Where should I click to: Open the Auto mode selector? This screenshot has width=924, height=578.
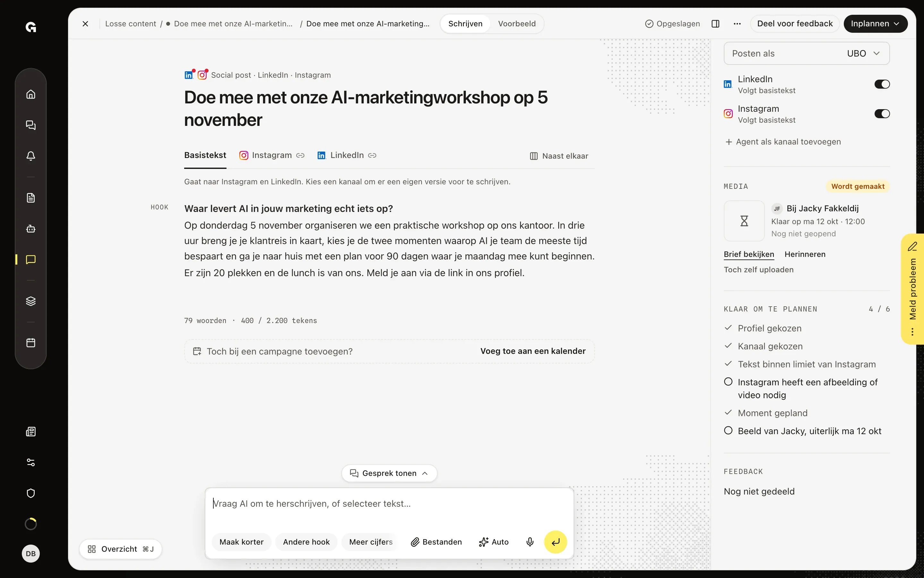[494, 542]
